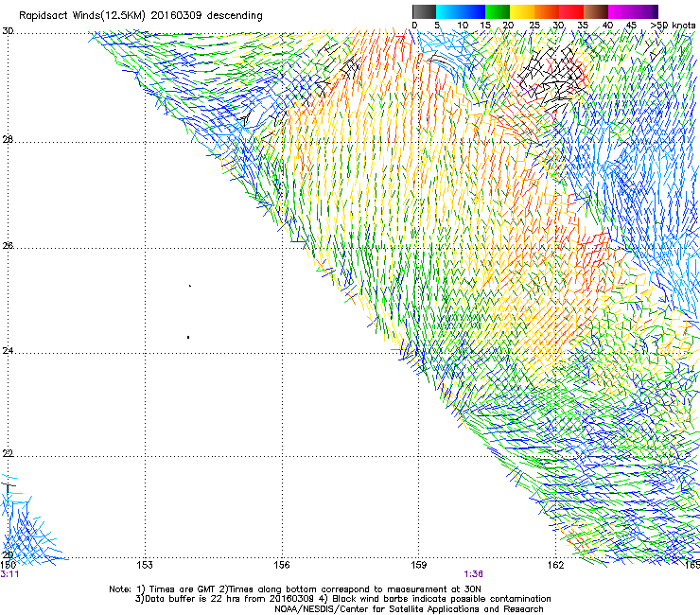Click the NOAA/NESDIS credit line
700x615 pixels.
point(409,609)
